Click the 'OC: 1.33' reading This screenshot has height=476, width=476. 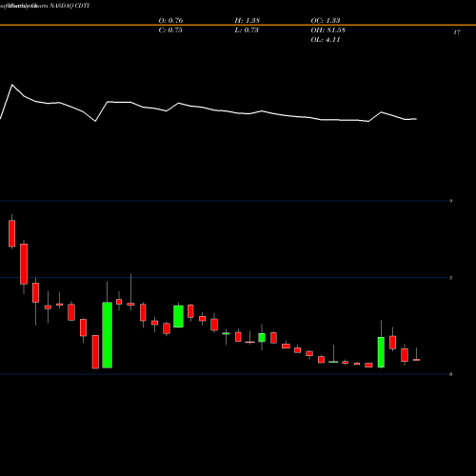(x=326, y=20)
